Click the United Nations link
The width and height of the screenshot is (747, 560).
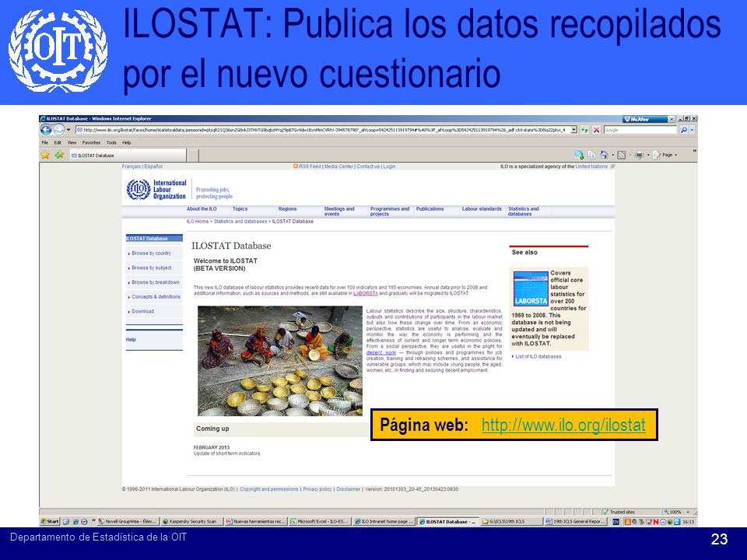click(591, 166)
